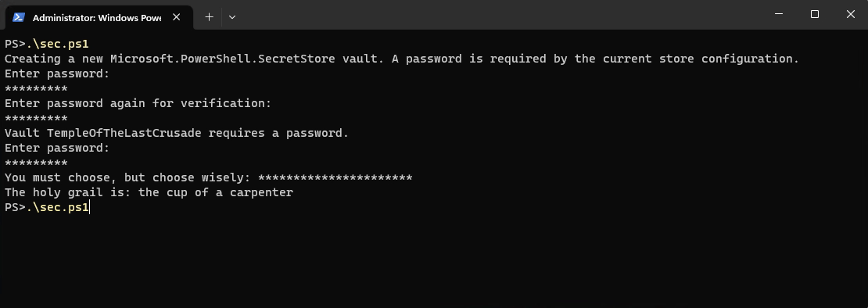Click empty title bar area beside dropdown chevron
The height and width of the screenshot is (308, 868).
(x=498, y=15)
